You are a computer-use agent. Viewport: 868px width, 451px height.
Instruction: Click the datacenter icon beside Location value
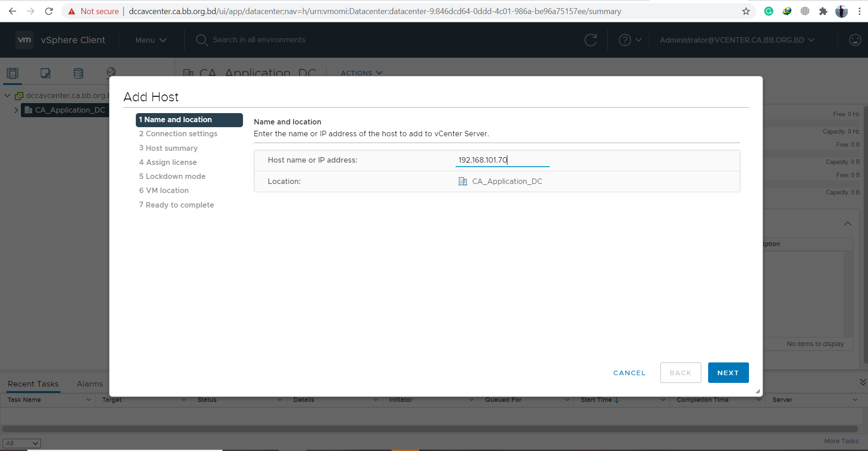463,181
